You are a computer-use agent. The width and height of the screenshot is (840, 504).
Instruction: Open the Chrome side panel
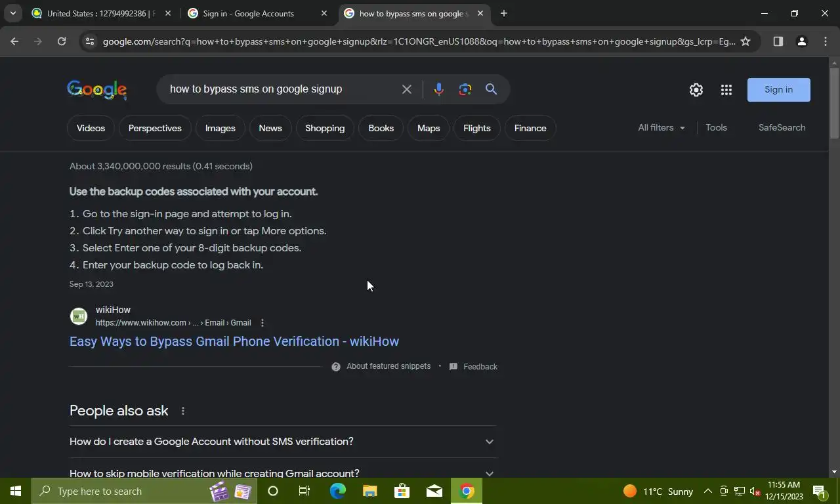click(778, 41)
